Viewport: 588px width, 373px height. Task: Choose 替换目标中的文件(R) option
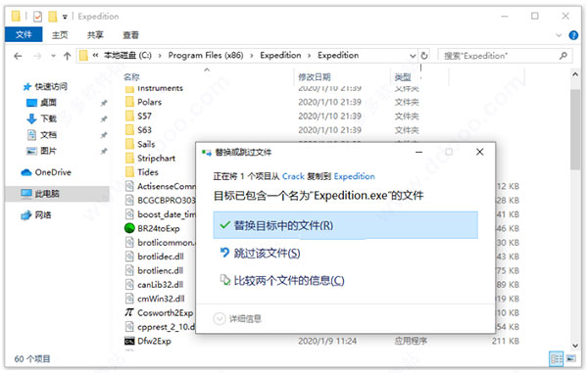coord(345,225)
